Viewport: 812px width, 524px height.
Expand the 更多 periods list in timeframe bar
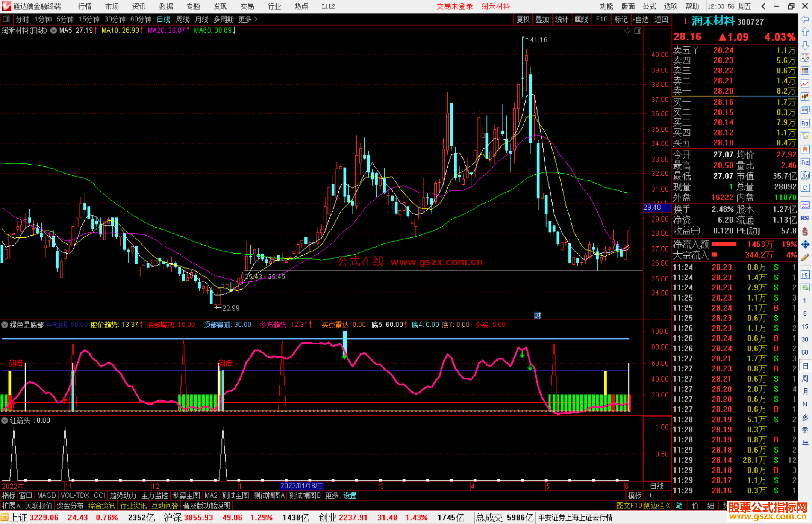click(248, 19)
